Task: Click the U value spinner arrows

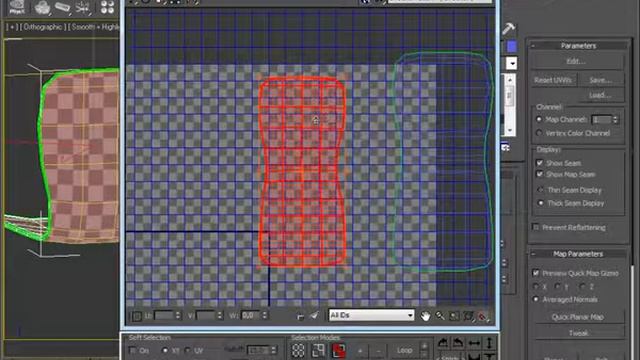Action: [178, 316]
